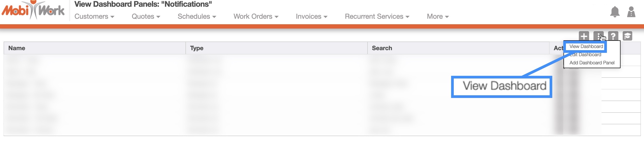The height and width of the screenshot is (144, 644).
Task: Click the graduation cap training icon
Action: point(627,36)
